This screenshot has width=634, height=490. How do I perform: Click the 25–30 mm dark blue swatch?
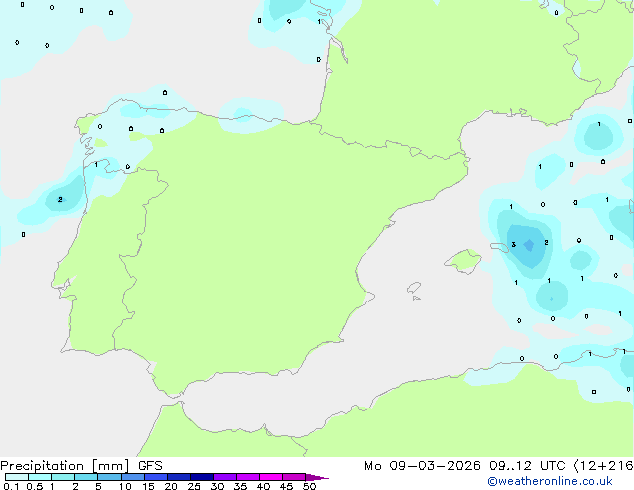click(202, 477)
